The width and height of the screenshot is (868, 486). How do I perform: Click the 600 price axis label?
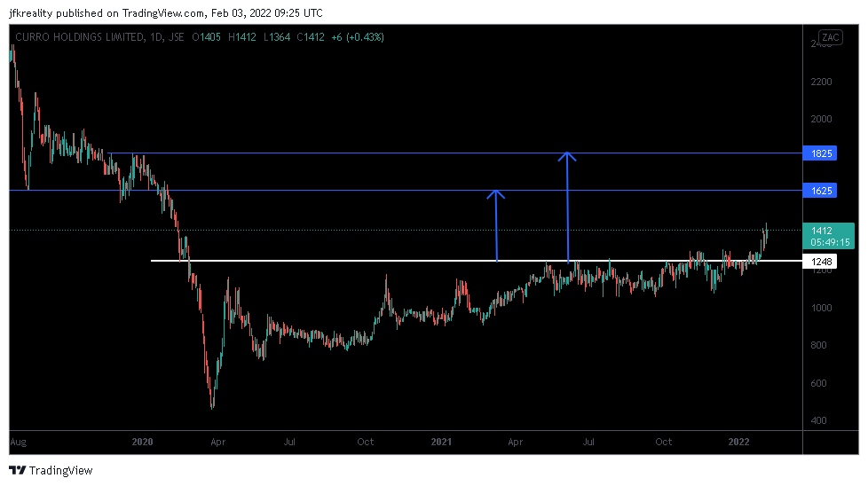pyautogui.click(x=818, y=383)
